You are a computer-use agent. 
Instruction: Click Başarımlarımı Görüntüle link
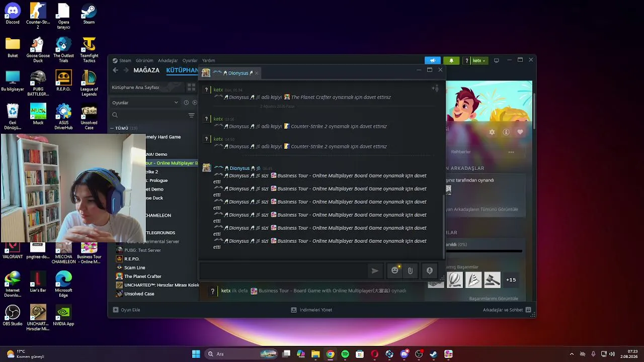point(494,299)
